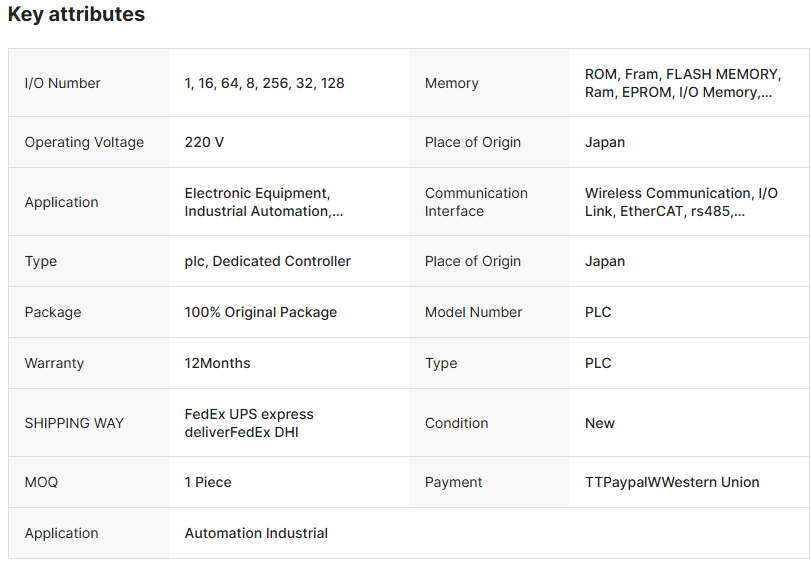
Task: Click the Model Number label
Action: 473,312
